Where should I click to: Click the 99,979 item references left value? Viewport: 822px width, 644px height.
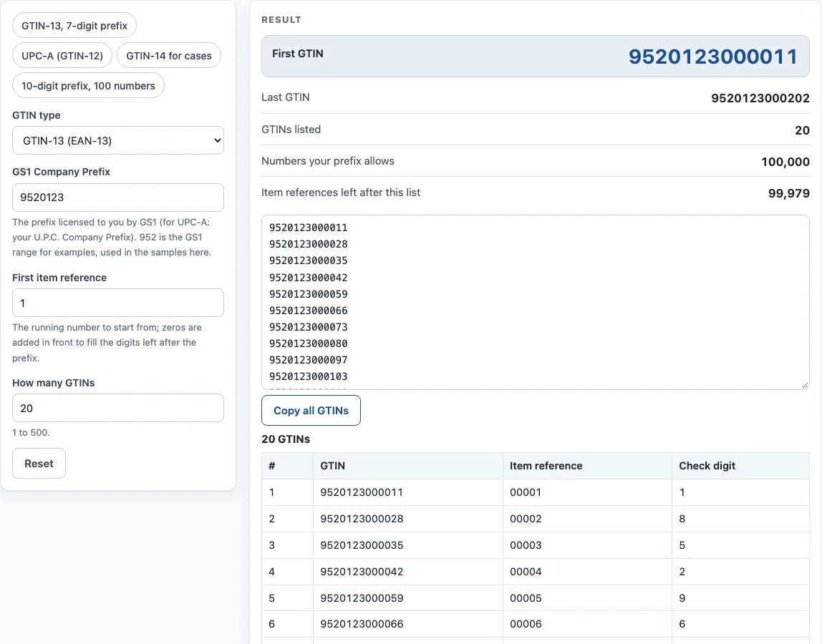pos(789,193)
